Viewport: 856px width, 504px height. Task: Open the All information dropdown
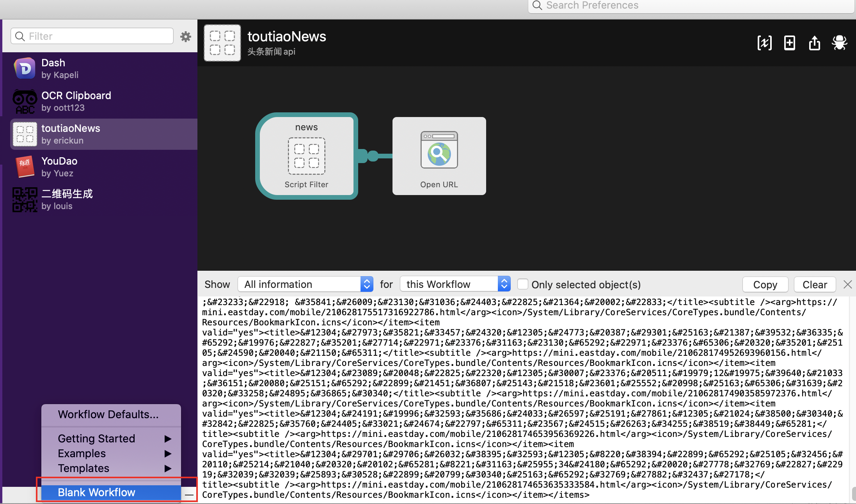click(x=305, y=284)
